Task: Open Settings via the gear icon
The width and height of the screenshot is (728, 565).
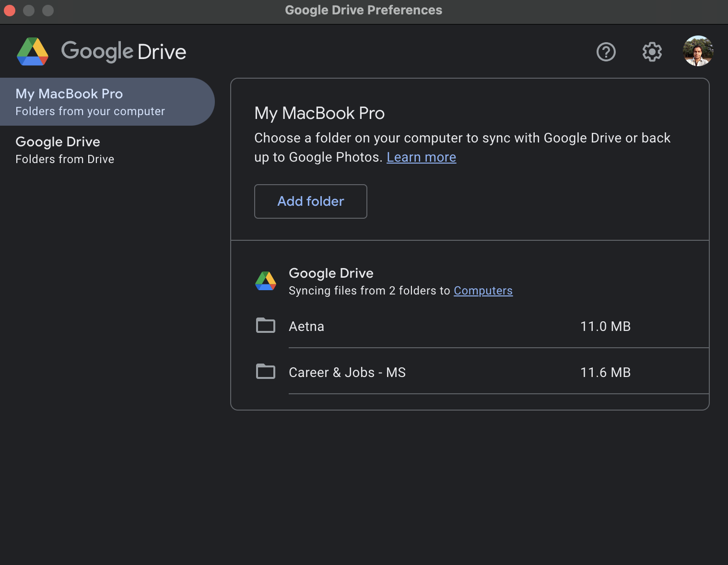Action: 652,52
